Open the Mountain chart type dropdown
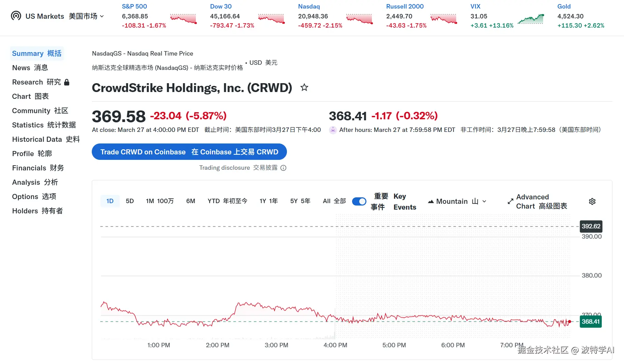Image resolution: width=624 pixels, height=364 pixels. (x=457, y=201)
